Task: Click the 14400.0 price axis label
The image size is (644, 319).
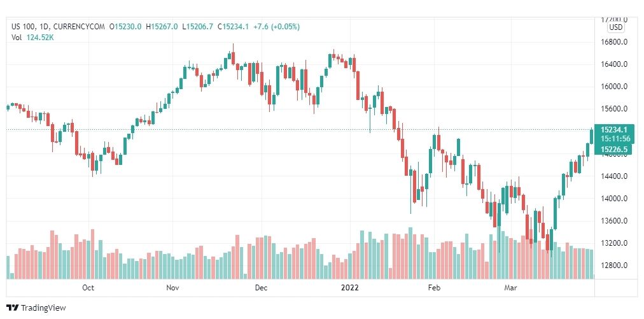Action: (614, 176)
